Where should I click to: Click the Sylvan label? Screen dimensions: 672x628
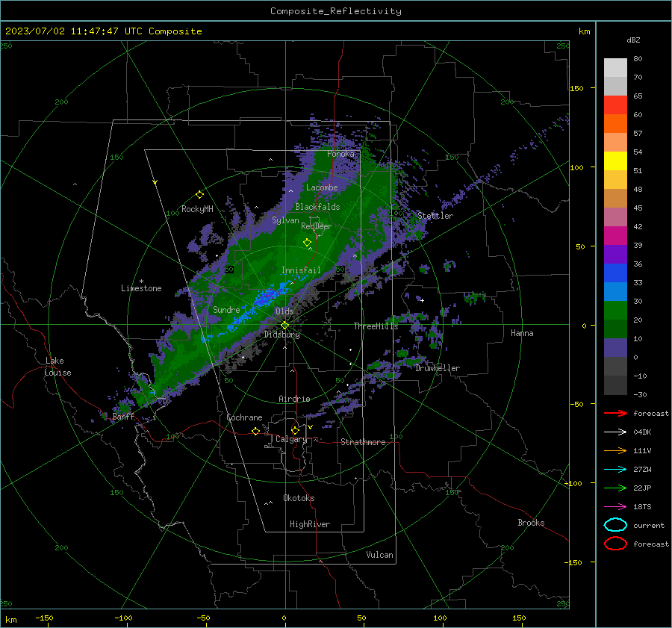coord(285,220)
